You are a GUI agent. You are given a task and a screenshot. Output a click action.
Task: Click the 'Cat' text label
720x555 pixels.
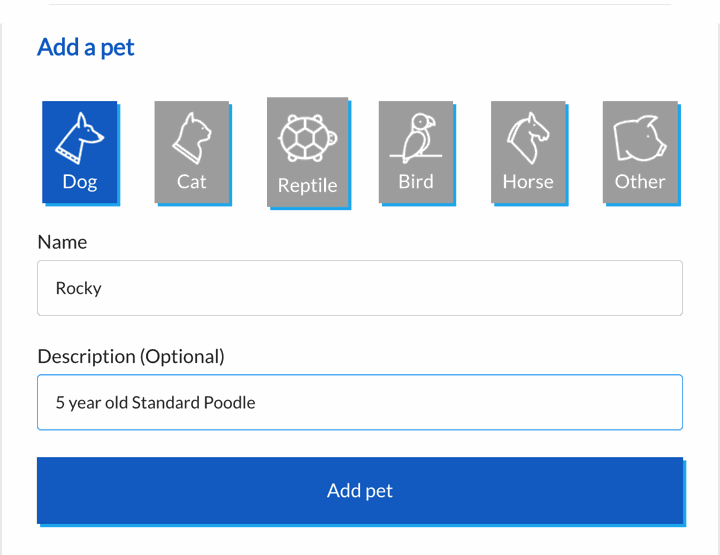[192, 182]
